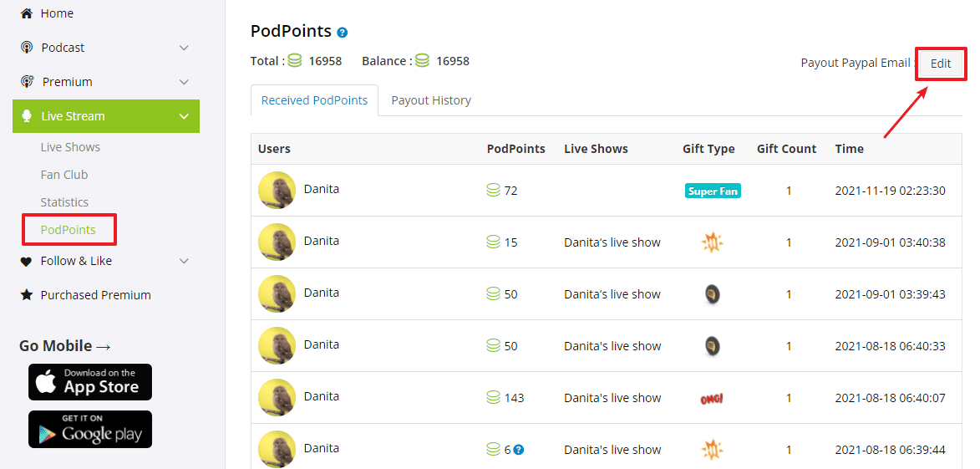This screenshot has height=469, width=980.
Task: Expand the Follow & Like chevron
Action: coord(184,261)
